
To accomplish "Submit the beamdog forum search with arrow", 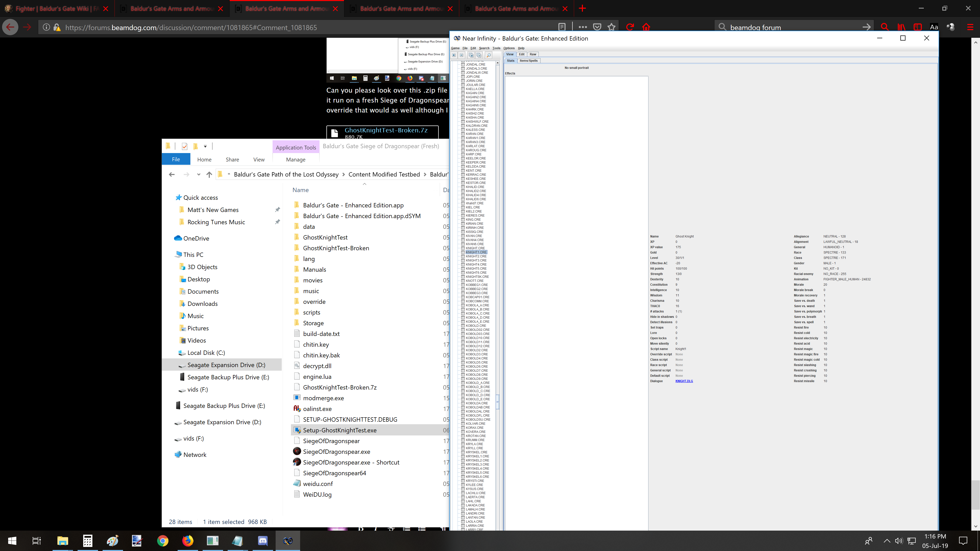I will 866,27.
